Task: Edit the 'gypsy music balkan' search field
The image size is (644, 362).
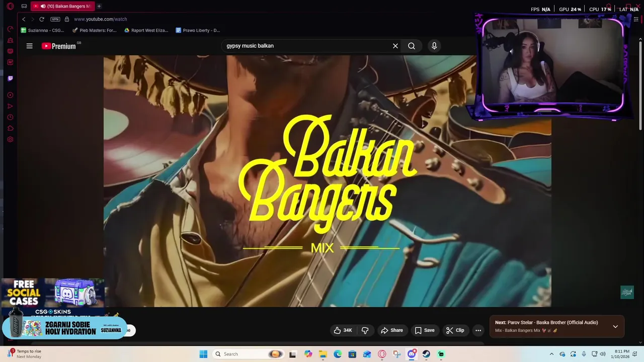Action: point(305,46)
